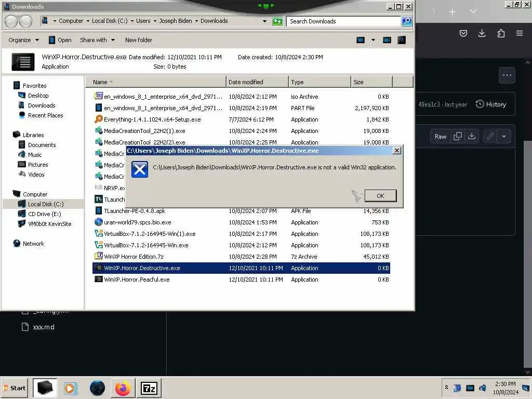Select Local Disk (C:) in the navigation pane

click(46, 204)
